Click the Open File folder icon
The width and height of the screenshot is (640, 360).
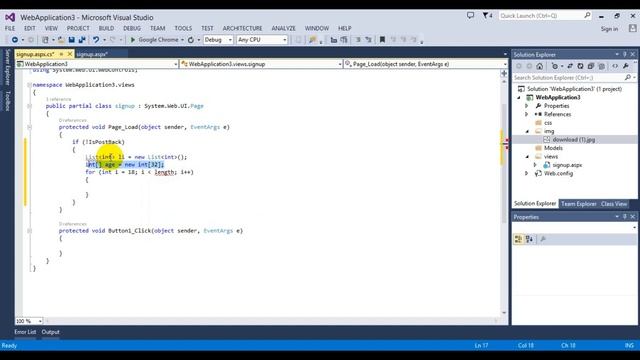[x=61, y=40]
